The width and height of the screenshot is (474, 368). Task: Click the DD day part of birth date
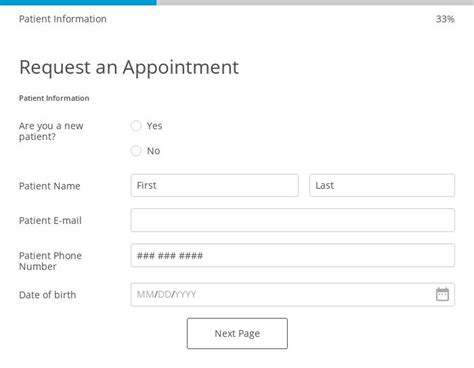click(x=164, y=294)
